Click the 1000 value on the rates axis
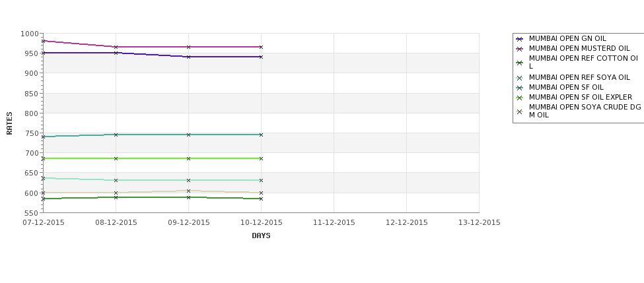Screen dimensions: 644x283 pyautogui.click(x=29, y=34)
